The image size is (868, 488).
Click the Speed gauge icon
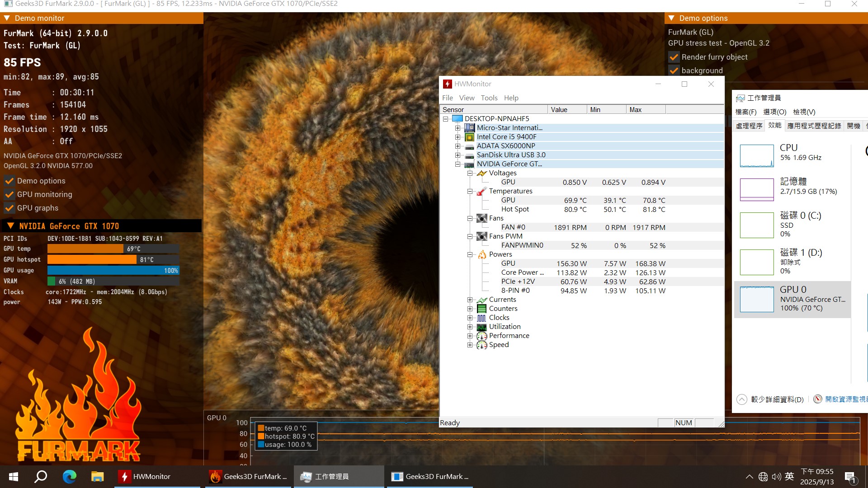coord(482,345)
